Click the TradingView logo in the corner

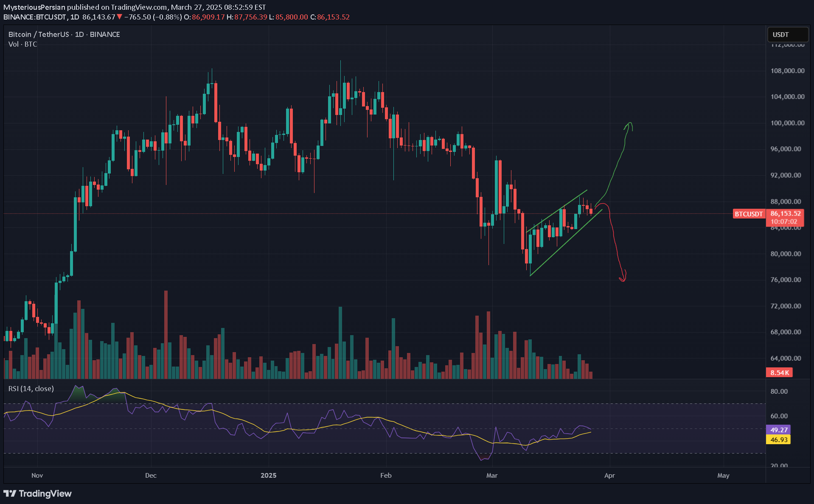click(37, 493)
